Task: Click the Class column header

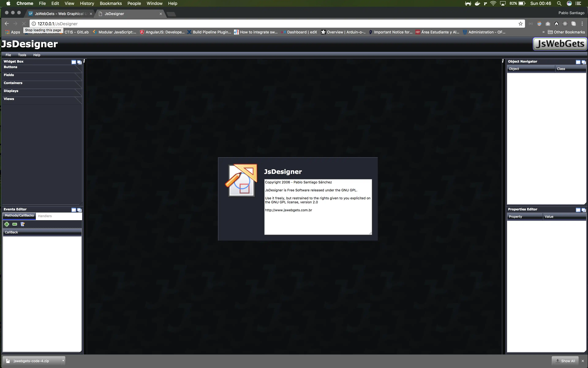Action: pos(571,69)
